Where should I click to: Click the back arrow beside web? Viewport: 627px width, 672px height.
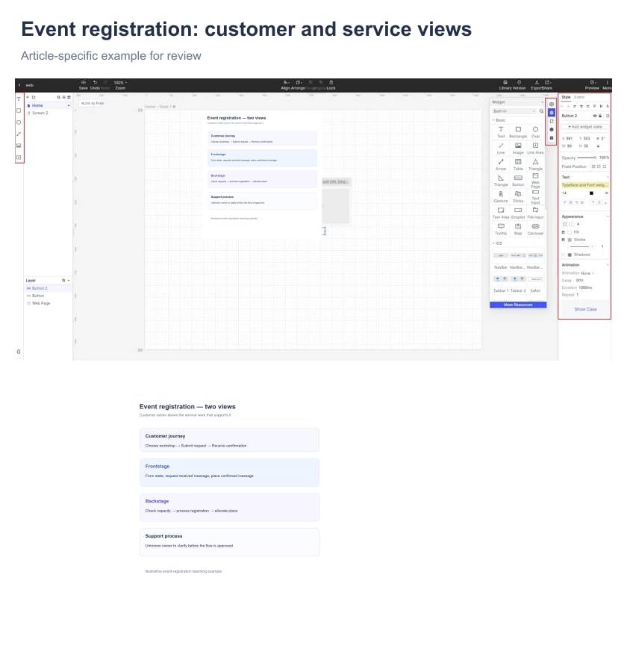click(x=19, y=85)
